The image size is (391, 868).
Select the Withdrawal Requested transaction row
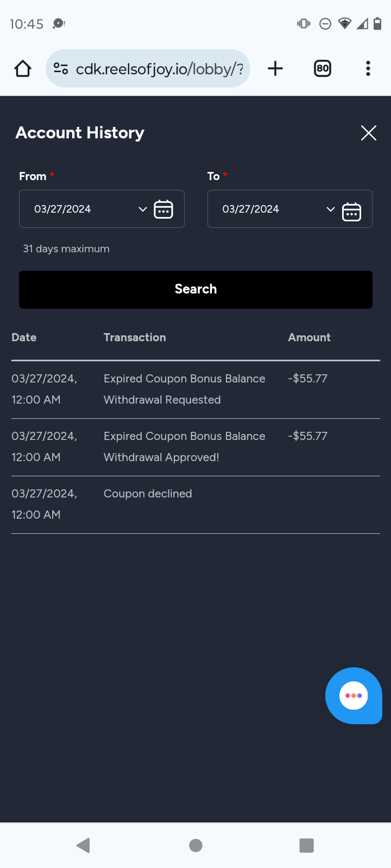point(185,389)
